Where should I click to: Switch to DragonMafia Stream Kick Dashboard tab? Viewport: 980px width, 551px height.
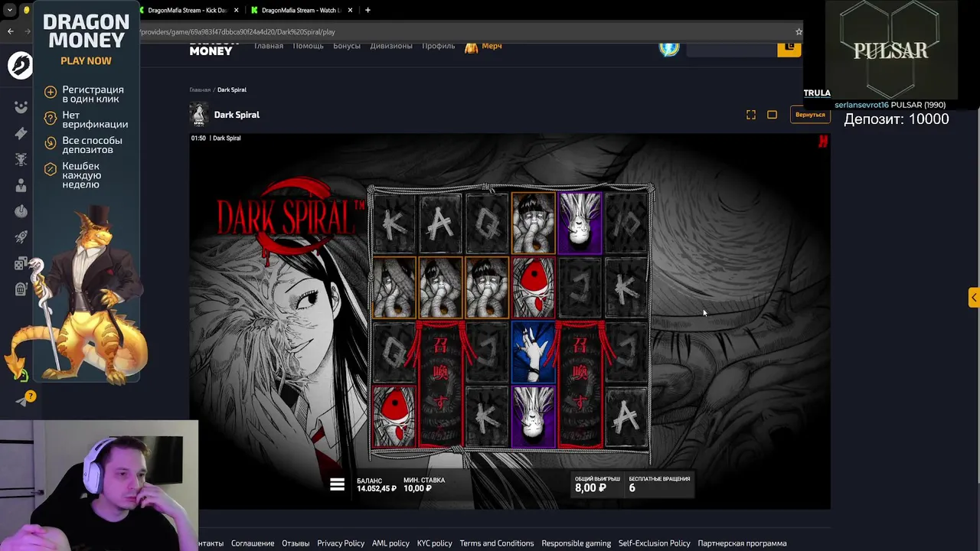[188, 10]
